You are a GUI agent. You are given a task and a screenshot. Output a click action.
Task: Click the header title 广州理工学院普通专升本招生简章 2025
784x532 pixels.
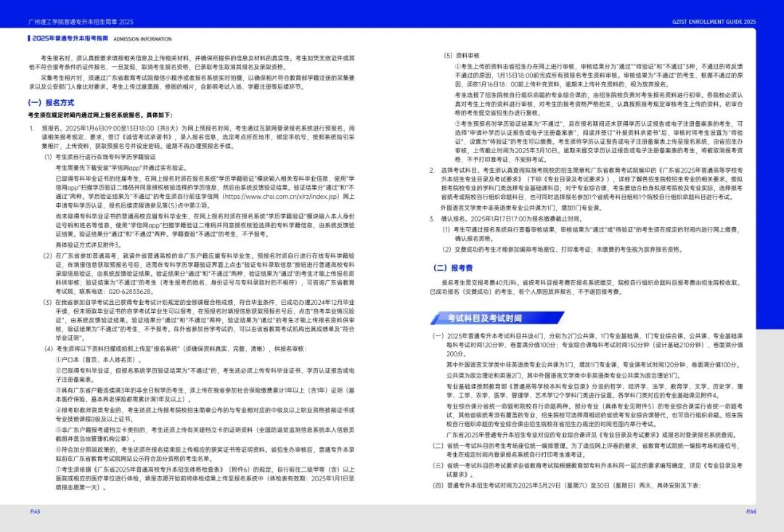(81, 22)
